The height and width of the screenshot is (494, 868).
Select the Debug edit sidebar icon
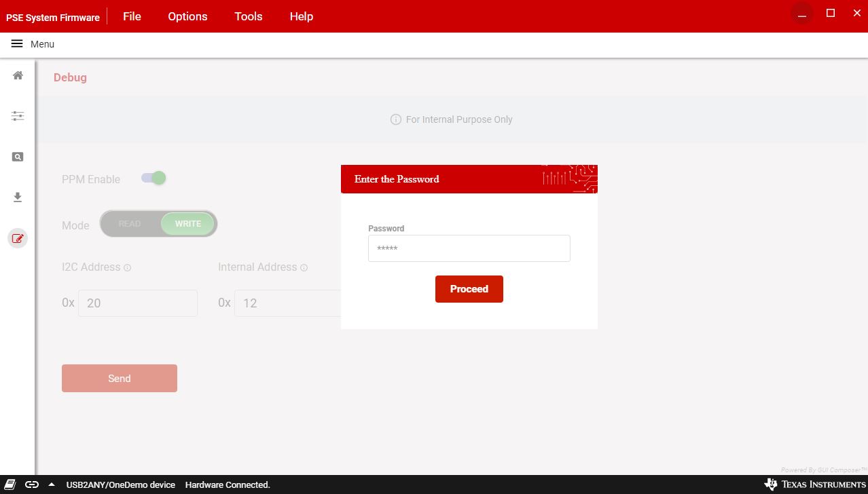18,238
